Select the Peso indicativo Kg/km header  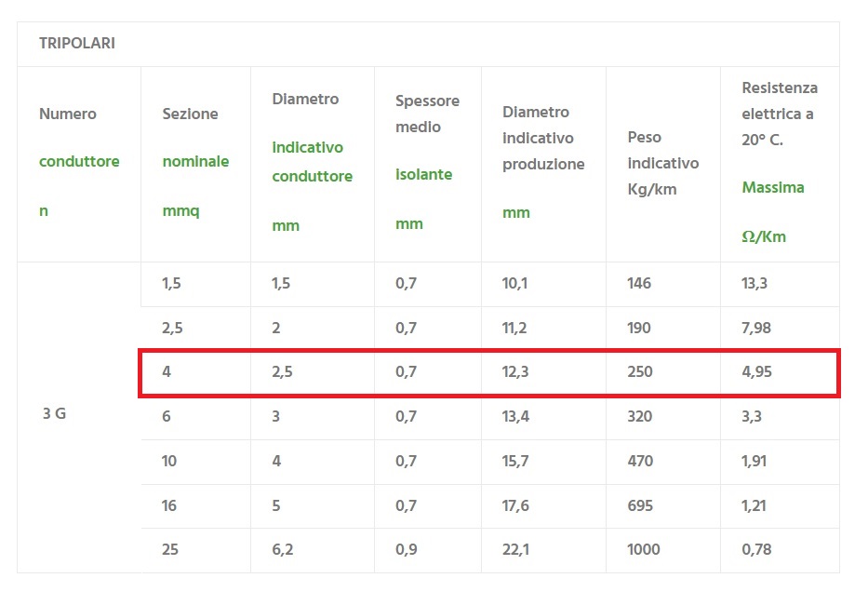pos(662,163)
